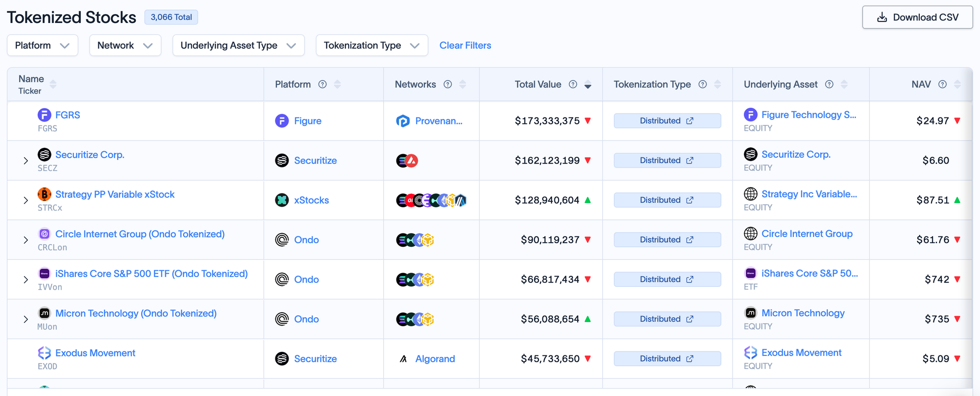Viewport: 980px width, 396px height.
Task: Click the Algorand network logo icon
Action: click(403, 359)
